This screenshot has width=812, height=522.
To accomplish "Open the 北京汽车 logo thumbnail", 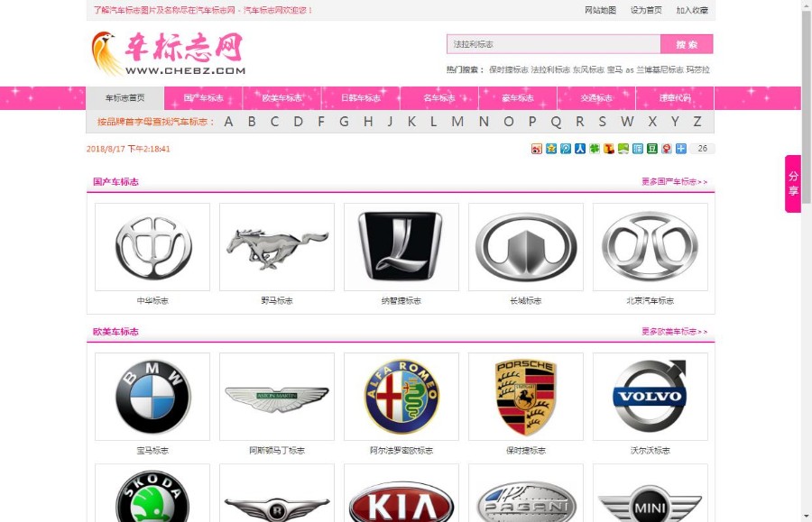I will pos(650,247).
